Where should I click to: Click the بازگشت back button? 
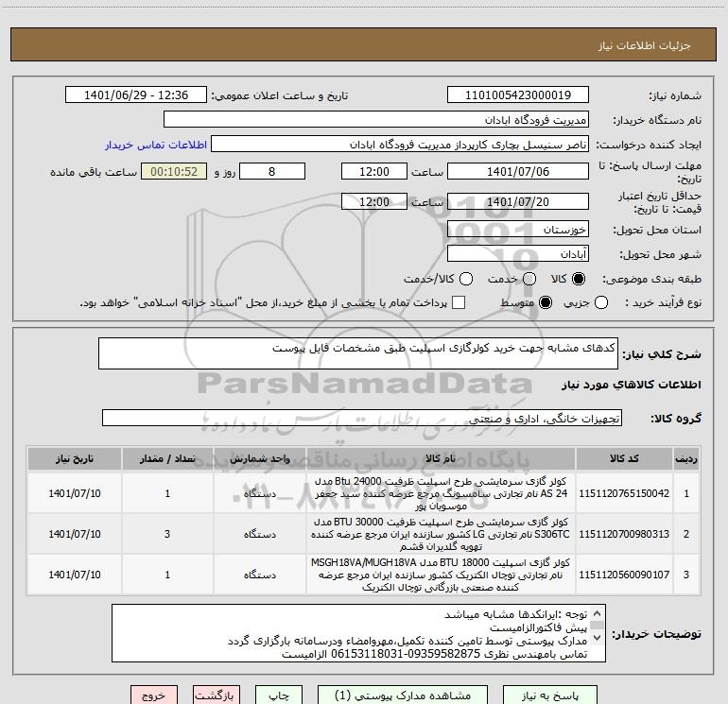pos(217,695)
